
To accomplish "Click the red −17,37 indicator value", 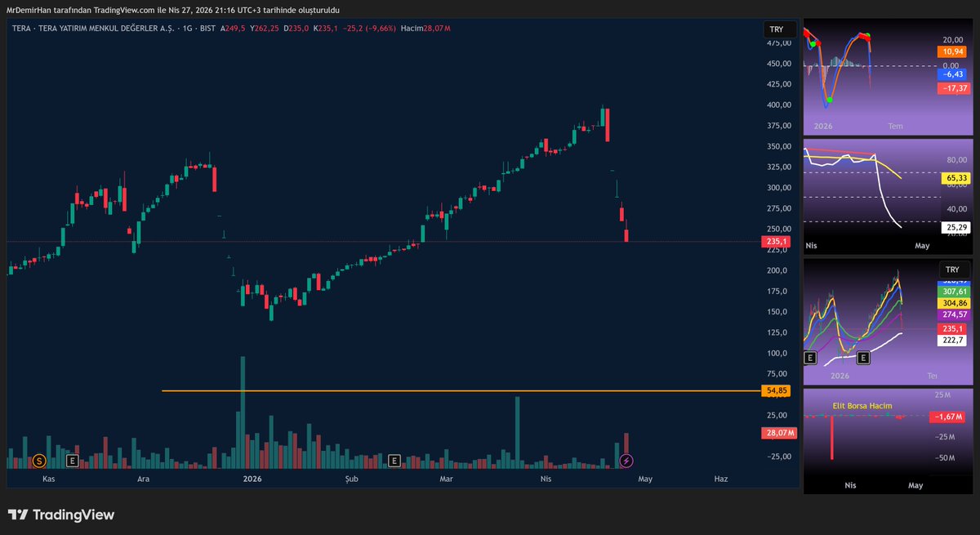I will [953, 87].
